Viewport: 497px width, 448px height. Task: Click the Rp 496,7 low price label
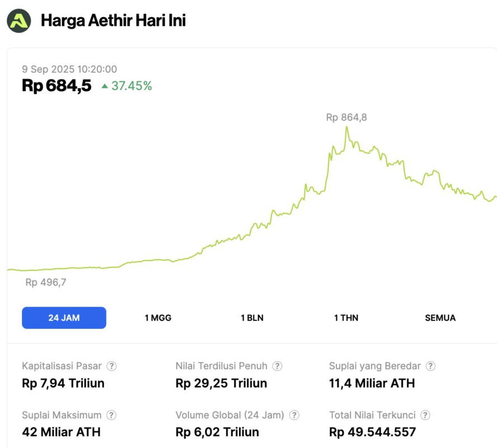pyautogui.click(x=46, y=283)
